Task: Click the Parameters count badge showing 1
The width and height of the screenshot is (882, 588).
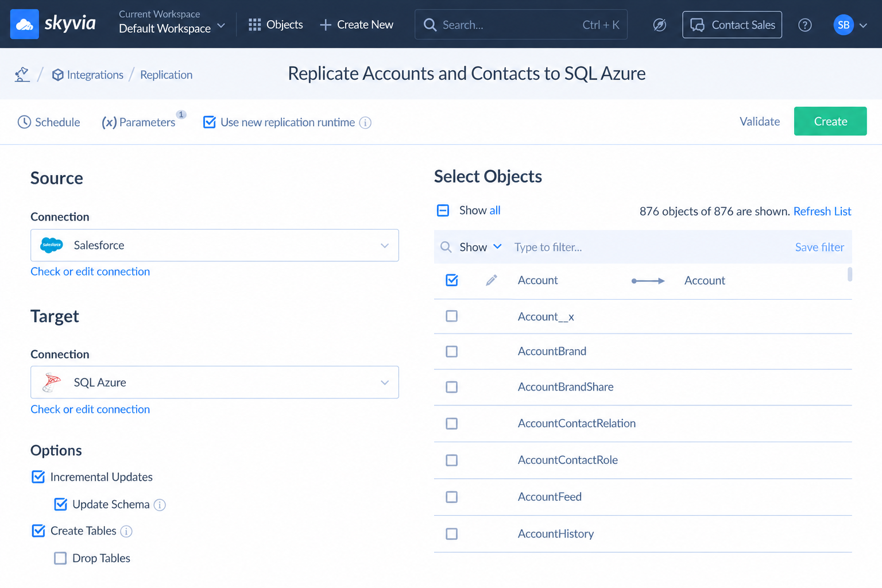Action: (181, 114)
